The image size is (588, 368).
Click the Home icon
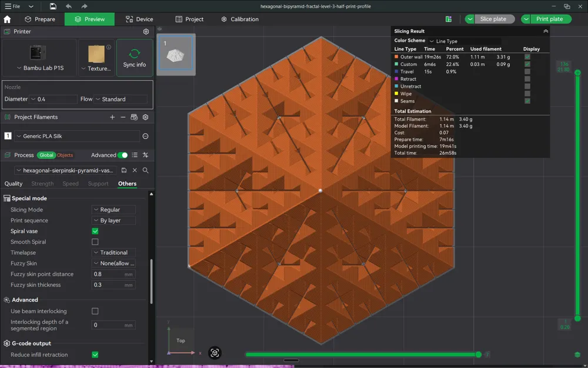(x=8, y=19)
